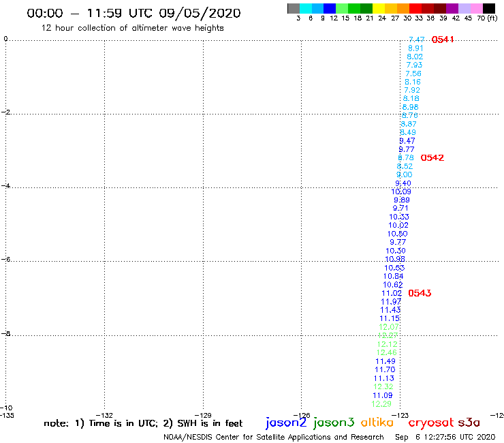Viewport: 504px width, 443px height.
Task: Click the 7.47 wave height value
Action: [417, 40]
